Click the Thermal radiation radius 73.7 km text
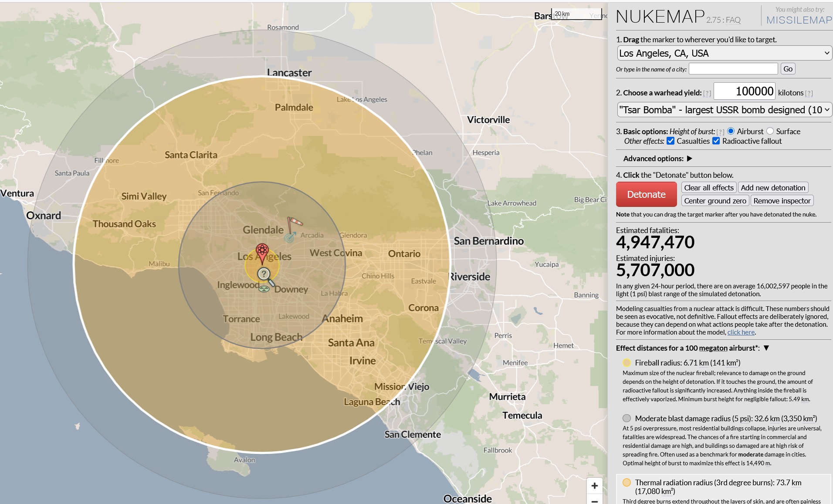This screenshot has height=504, width=833. (718, 487)
